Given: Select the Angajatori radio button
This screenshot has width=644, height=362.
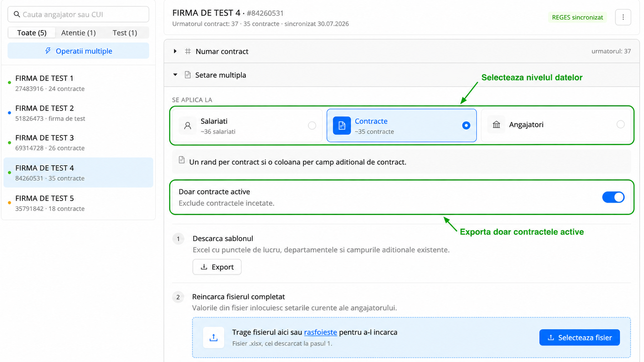Looking at the screenshot, I should coord(621,124).
